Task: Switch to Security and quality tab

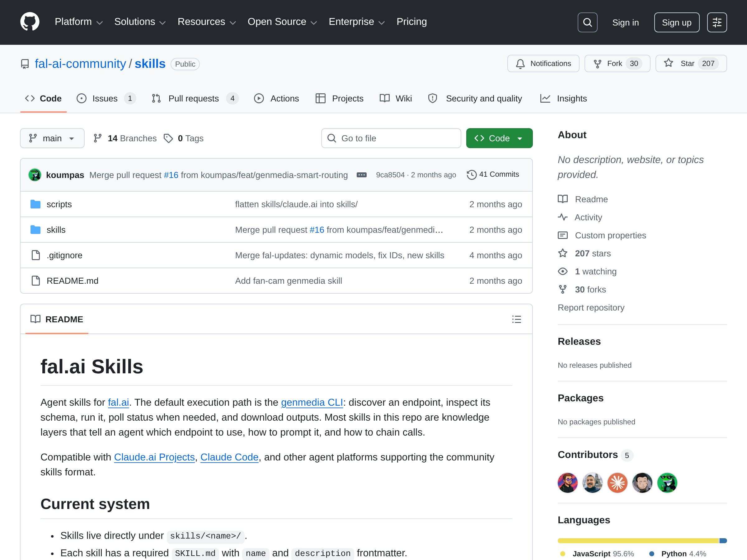Action: (475, 99)
